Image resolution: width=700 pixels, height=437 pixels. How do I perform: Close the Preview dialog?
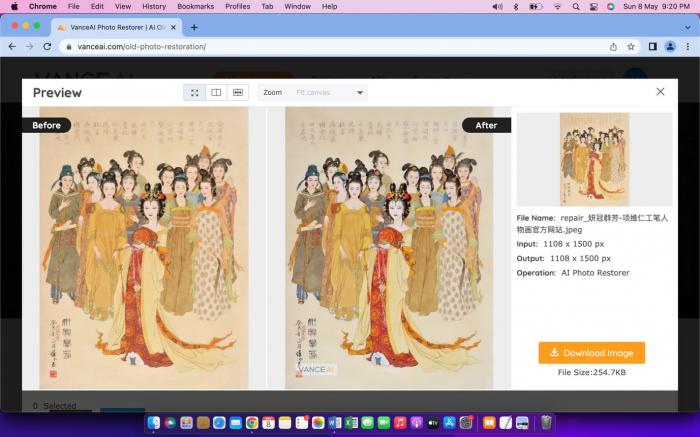660,92
